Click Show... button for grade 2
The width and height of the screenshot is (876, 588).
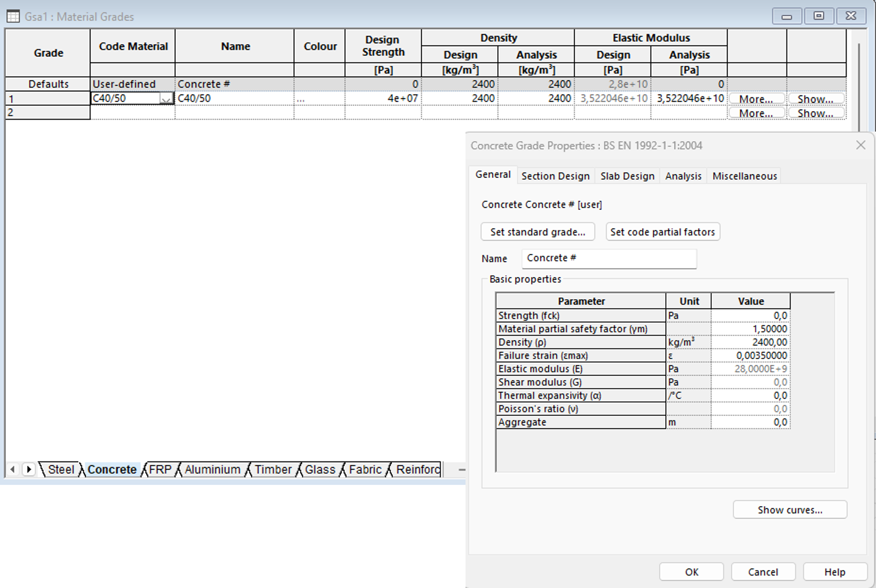point(816,113)
